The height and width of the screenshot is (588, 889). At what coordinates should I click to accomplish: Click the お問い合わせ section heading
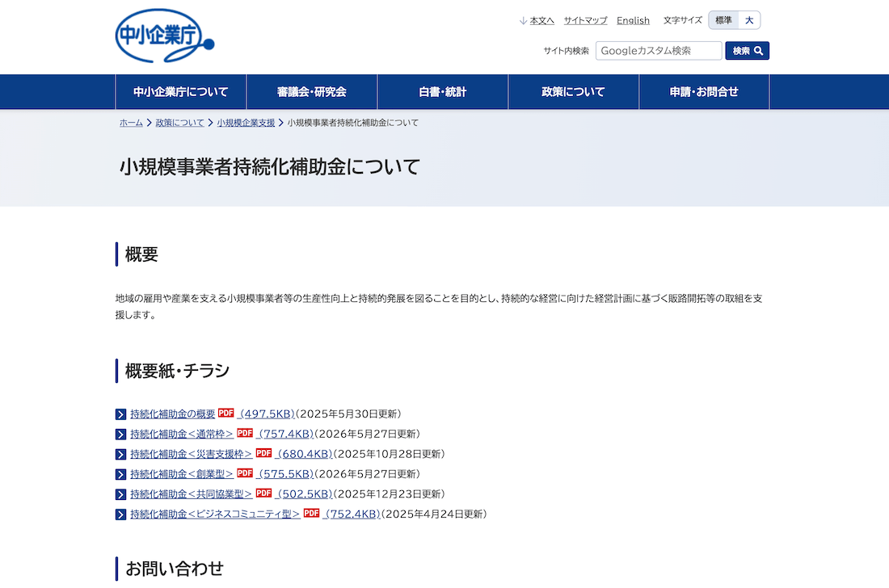point(175,569)
